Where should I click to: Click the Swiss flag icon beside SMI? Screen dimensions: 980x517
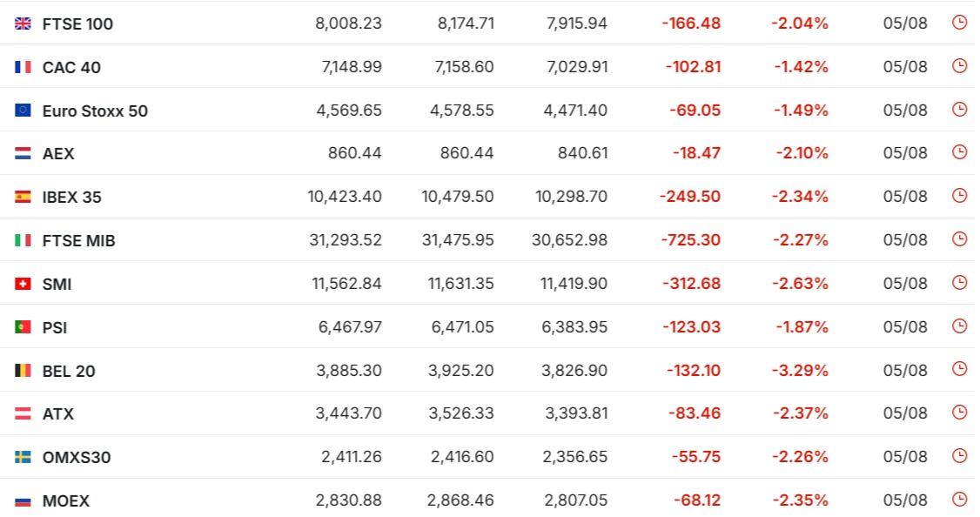click(23, 284)
